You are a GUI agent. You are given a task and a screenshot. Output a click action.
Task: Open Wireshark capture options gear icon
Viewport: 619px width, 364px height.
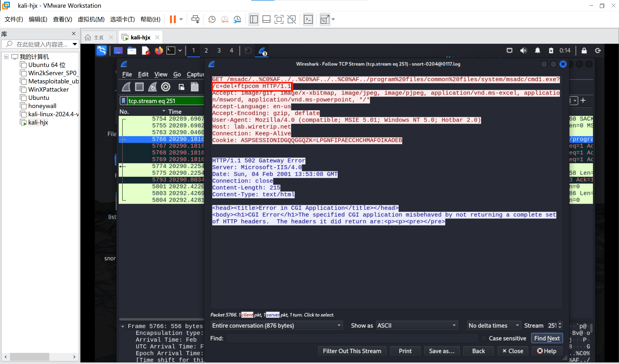[166, 87]
